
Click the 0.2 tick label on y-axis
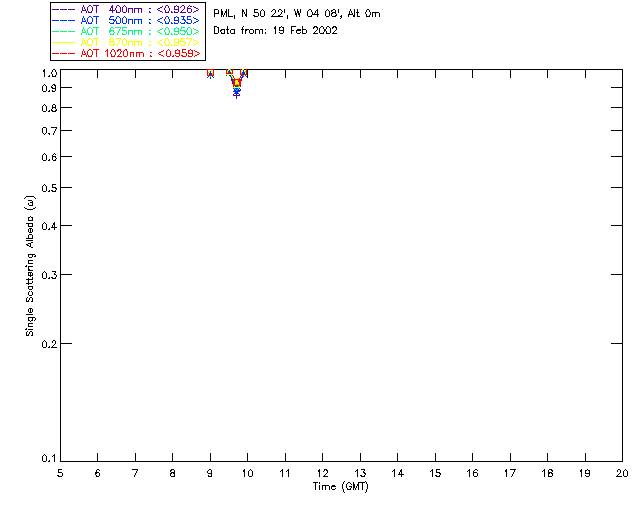click(48, 344)
